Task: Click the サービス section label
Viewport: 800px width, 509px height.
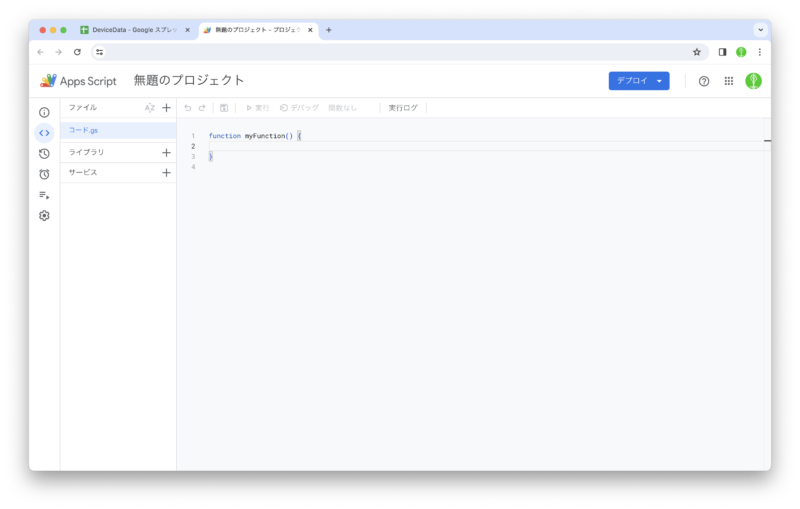Action: coord(83,172)
